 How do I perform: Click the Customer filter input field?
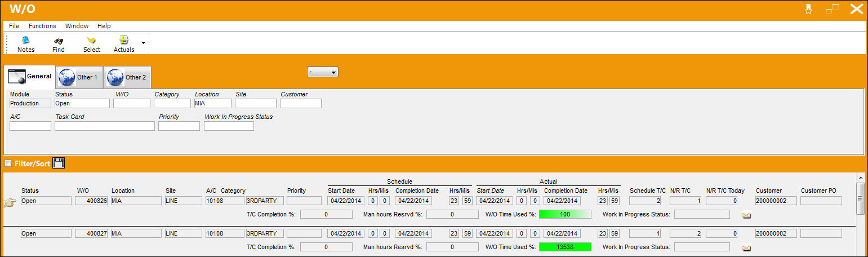coord(301,104)
